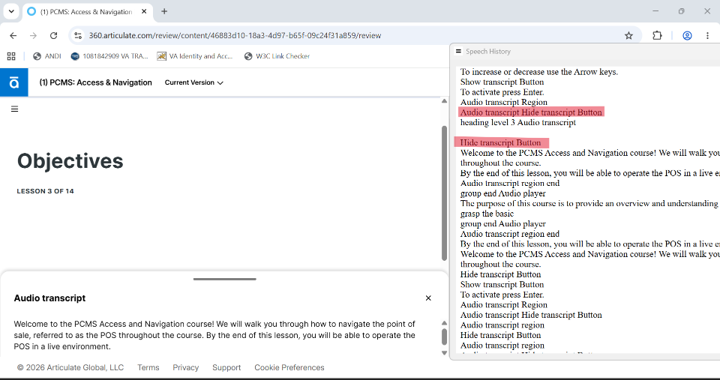720x380 pixels.
Task: Open the Support footer link
Action: point(226,368)
